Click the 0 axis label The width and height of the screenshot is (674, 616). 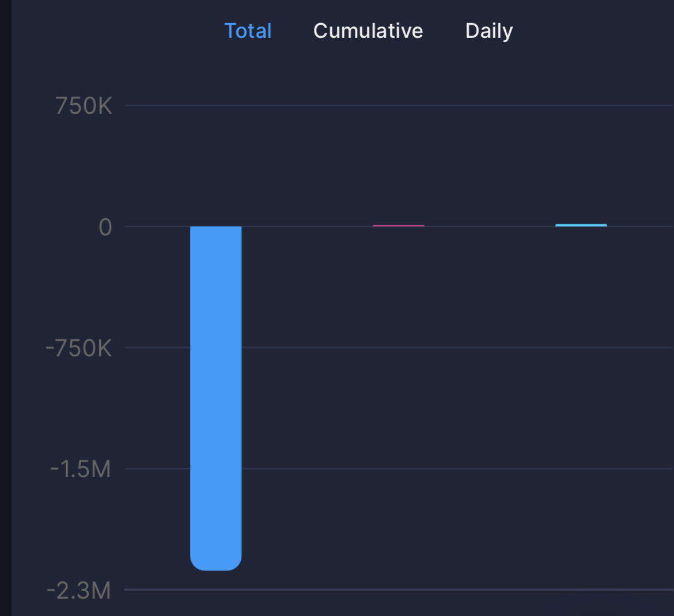tap(105, 227)
